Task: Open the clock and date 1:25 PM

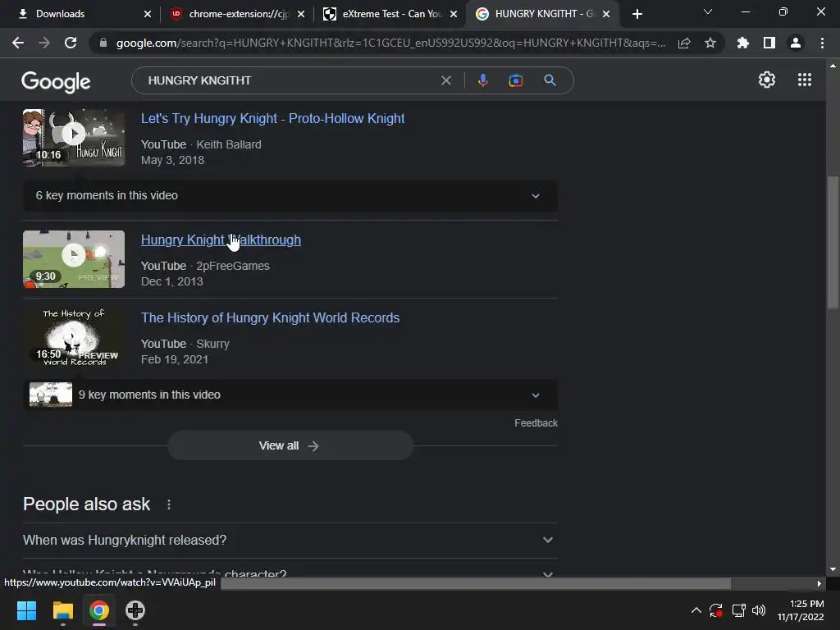Action: (801, 610)
